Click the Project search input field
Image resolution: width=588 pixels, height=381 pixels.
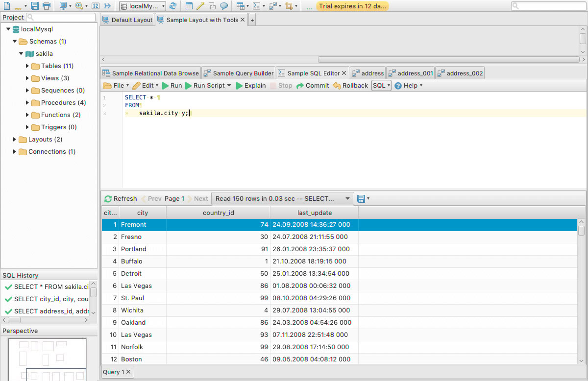coord(61,17)
